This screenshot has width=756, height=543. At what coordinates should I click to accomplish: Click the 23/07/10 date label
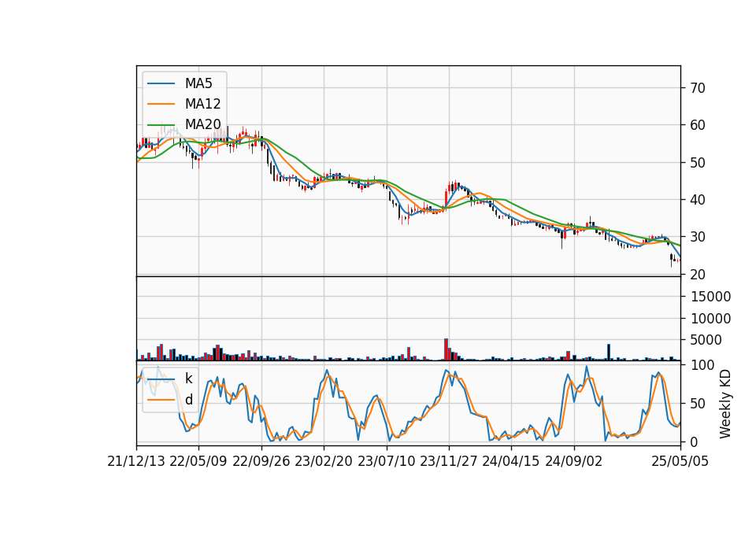tap(386, 462)
